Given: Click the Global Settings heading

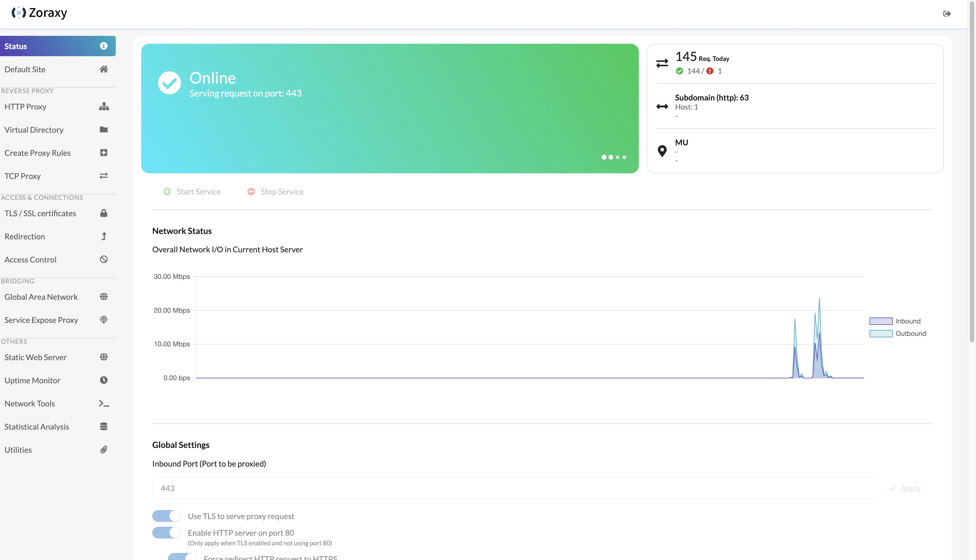Looking at the screenshot, I should click(x=181, y=445).
